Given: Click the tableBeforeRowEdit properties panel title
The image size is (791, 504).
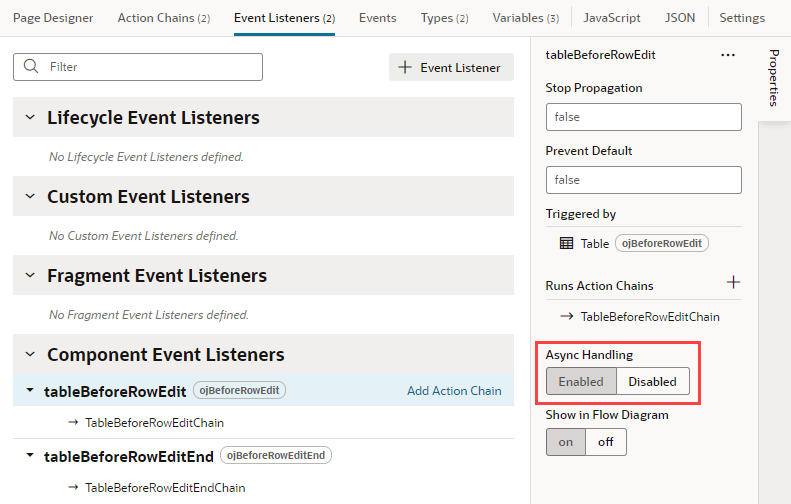Looking at the screenshot, I should 600,55.
